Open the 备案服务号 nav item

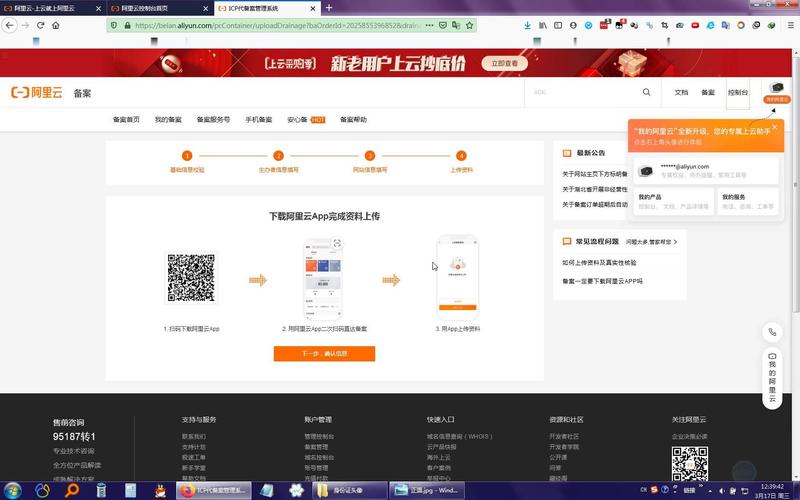click(213, 119)
